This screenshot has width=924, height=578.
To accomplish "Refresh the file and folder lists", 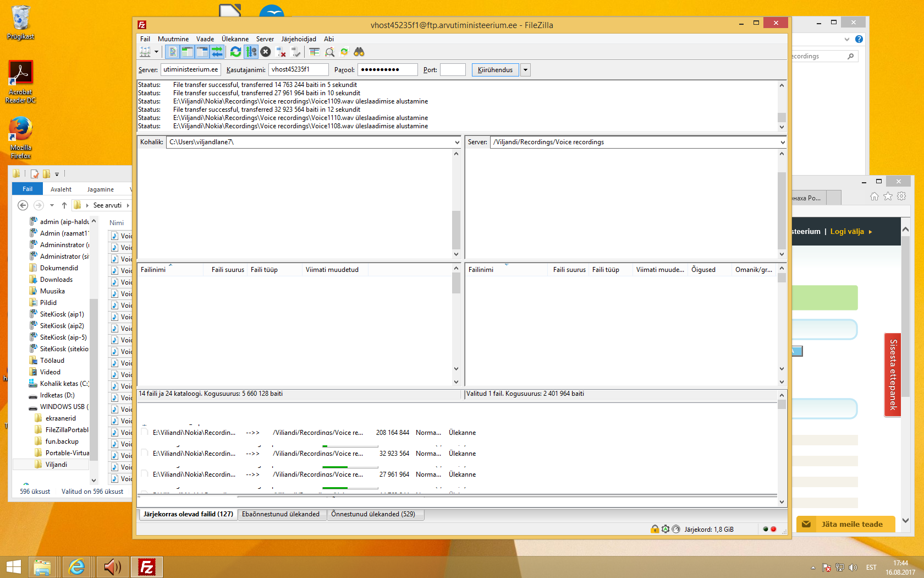I will (235, 52).
